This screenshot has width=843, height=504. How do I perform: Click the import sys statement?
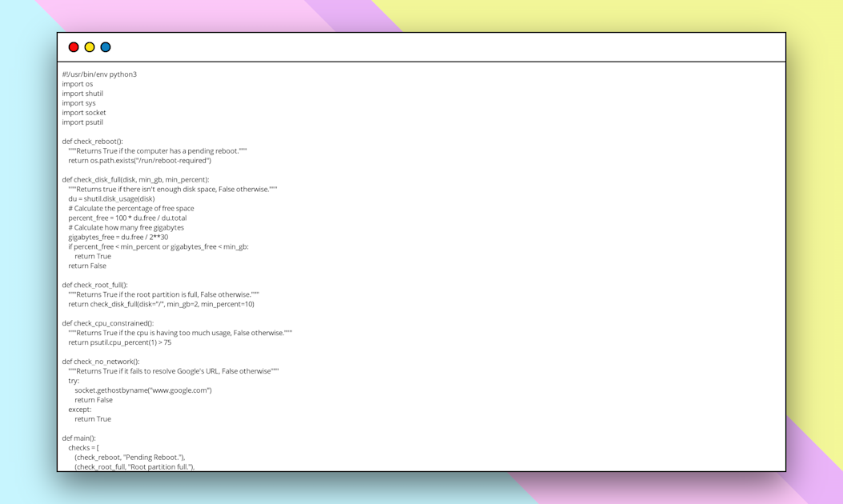[x=78, y=102]
